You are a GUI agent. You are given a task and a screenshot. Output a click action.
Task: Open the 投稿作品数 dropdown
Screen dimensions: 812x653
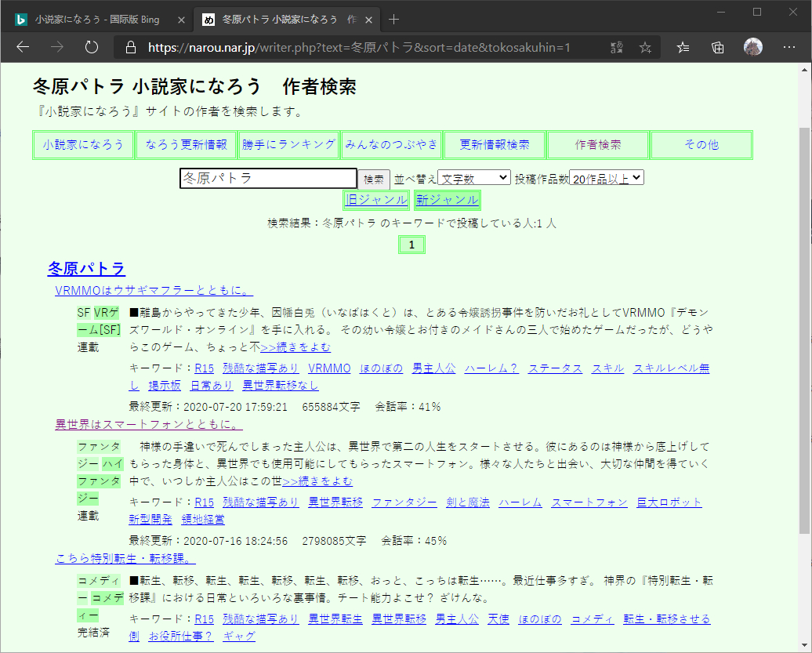tap(607, 178)
